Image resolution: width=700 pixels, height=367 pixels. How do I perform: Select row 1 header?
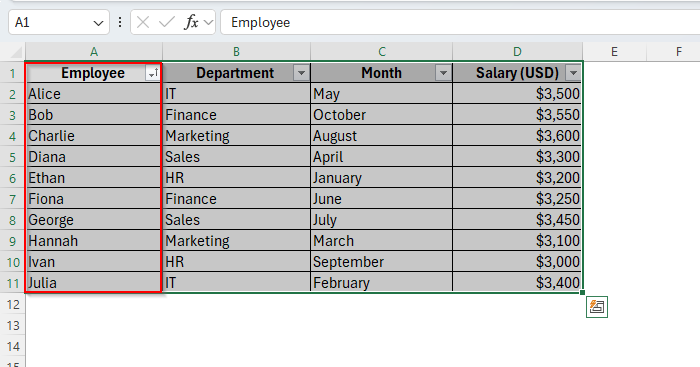12,73
